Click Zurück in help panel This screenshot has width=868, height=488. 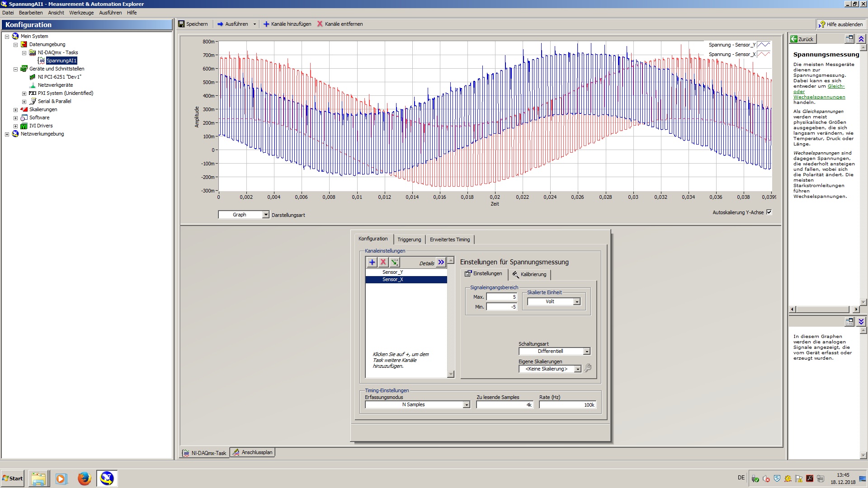pyautogui.click(x=802, y=39)
